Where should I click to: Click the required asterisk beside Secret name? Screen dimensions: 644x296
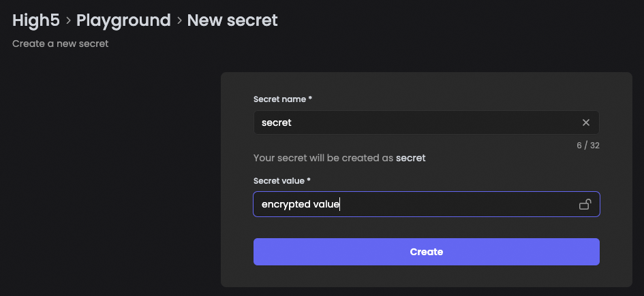(x=311, y=99)
